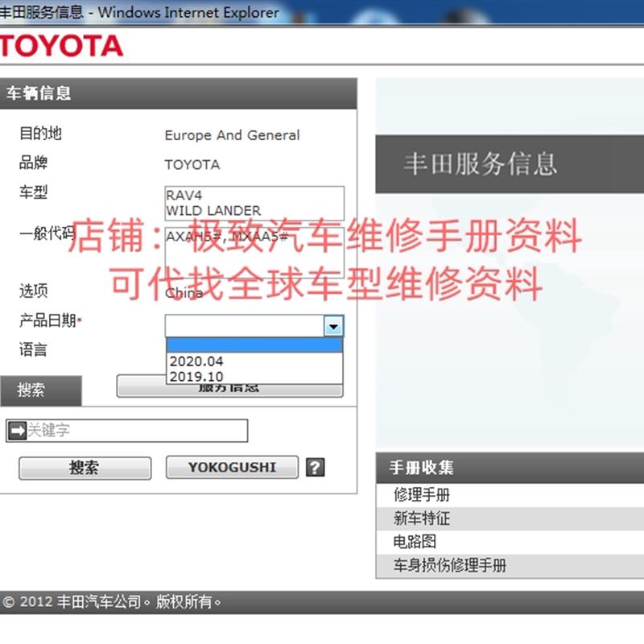Select RAV4 in the 车型 list
This screenshot has height=644, width=644.
click(184, 195)
